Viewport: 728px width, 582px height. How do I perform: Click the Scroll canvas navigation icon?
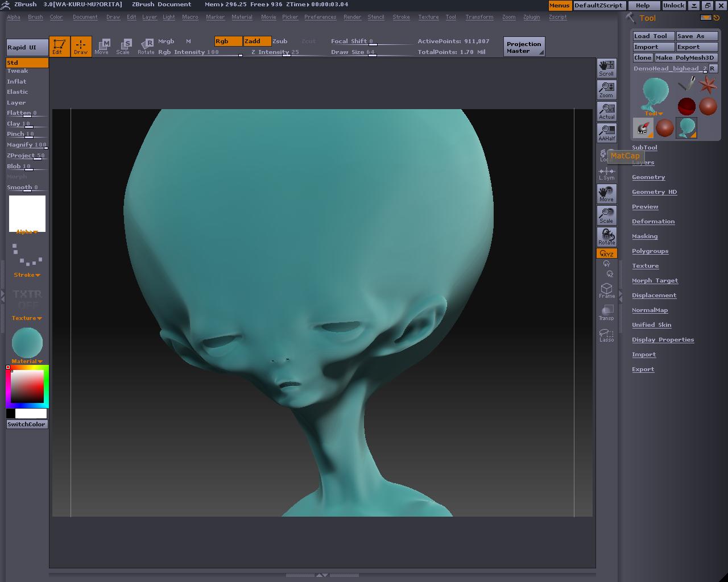(606, 68)
